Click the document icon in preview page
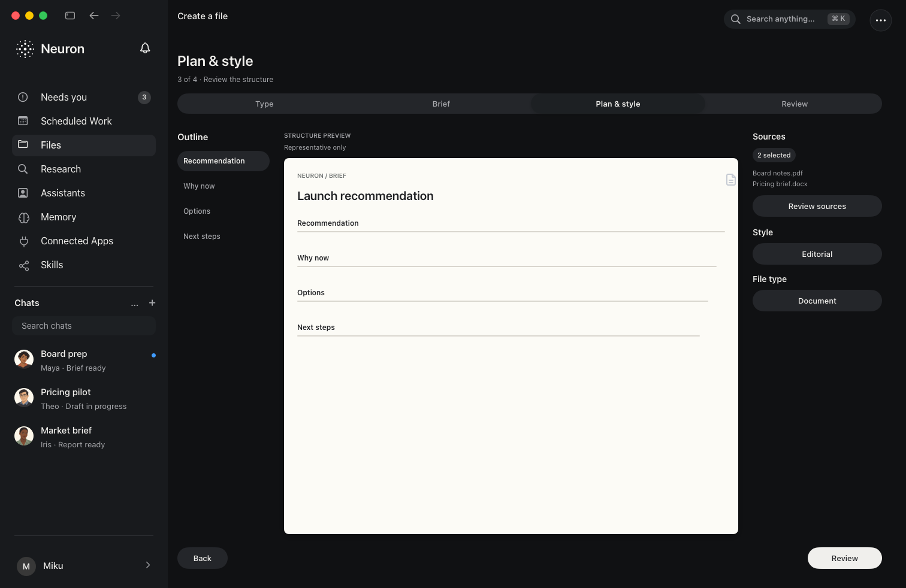 click(x=730, y=180)
